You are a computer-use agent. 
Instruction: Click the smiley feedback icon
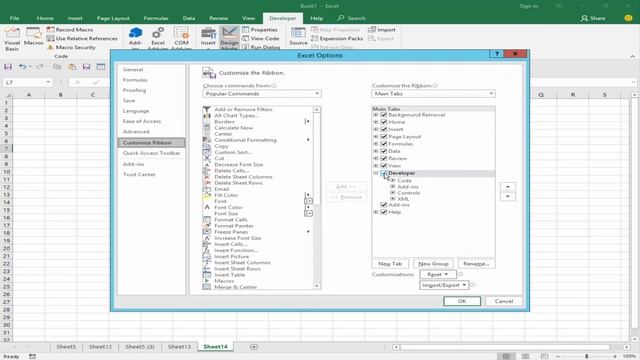(628, 18)
